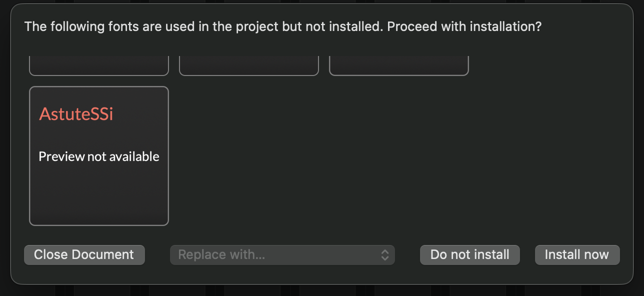Screen dimensions: 644x296
Task: Select the partially visible left font card
Action: pos(99,66)
